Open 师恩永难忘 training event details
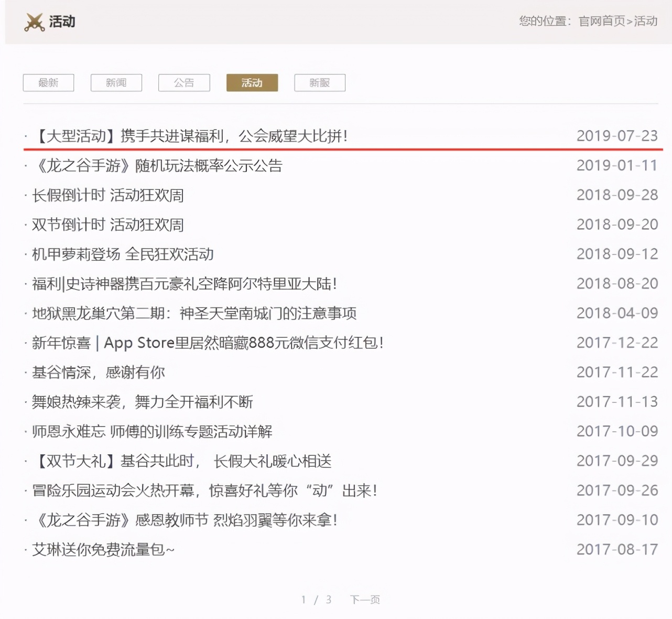Image resolution: width=672 pixels, height=619 pixels. click(x=152, y=432)
